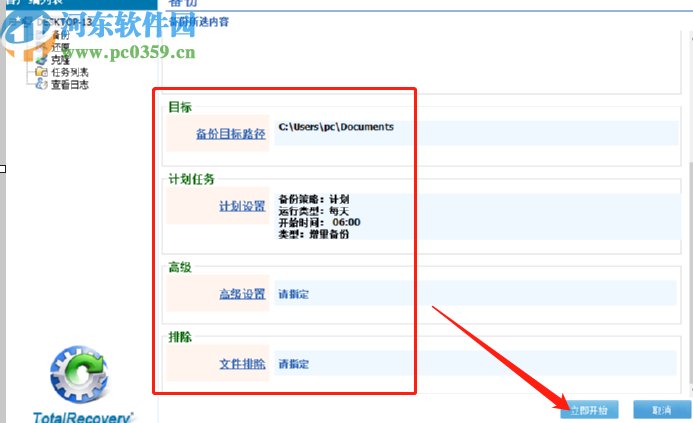This screenshot has height=423, width=693.
Task: Click the 开始时间: 06:00 text
Action: pyautogui.click(x=319, y=222)
